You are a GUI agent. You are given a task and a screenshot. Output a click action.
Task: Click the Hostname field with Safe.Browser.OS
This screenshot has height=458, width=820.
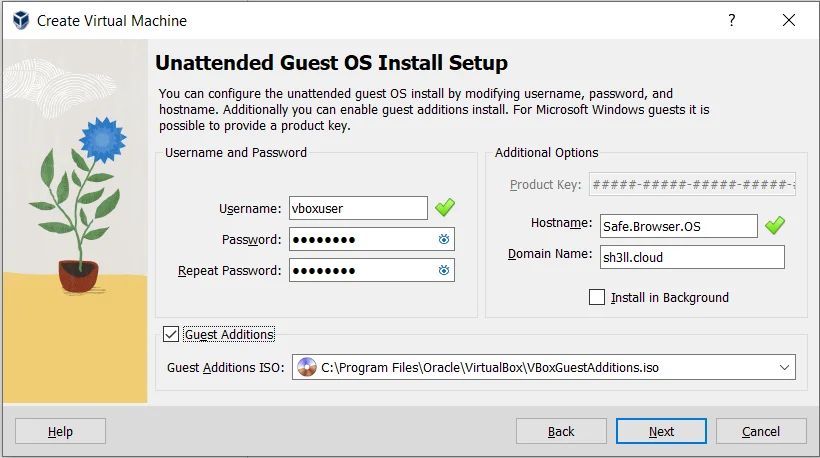click(x=679, y=226)
